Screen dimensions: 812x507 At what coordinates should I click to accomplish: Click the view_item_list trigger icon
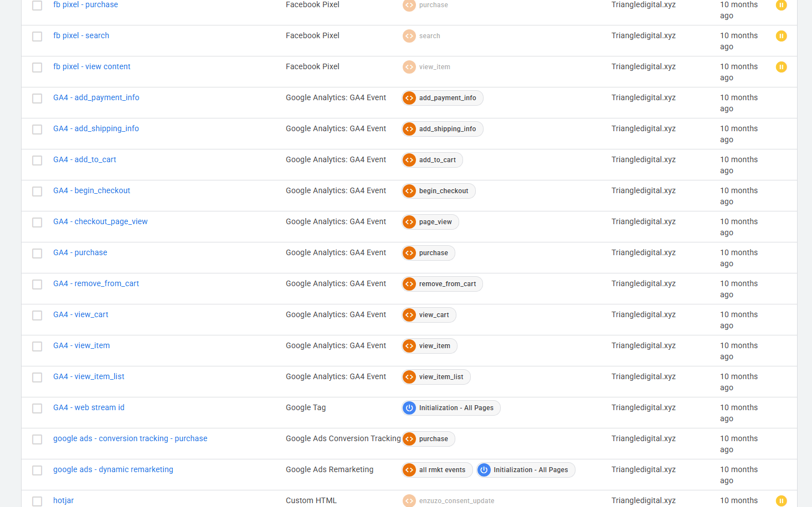409,377
